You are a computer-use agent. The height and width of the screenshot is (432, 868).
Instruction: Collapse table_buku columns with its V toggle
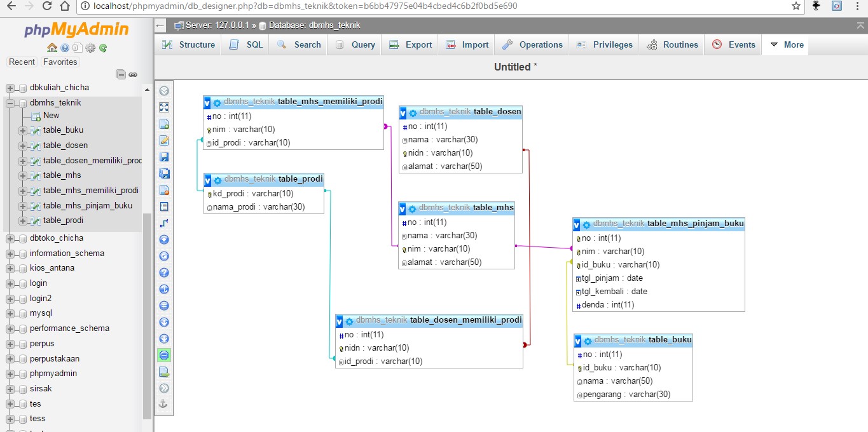coord(577,341)
